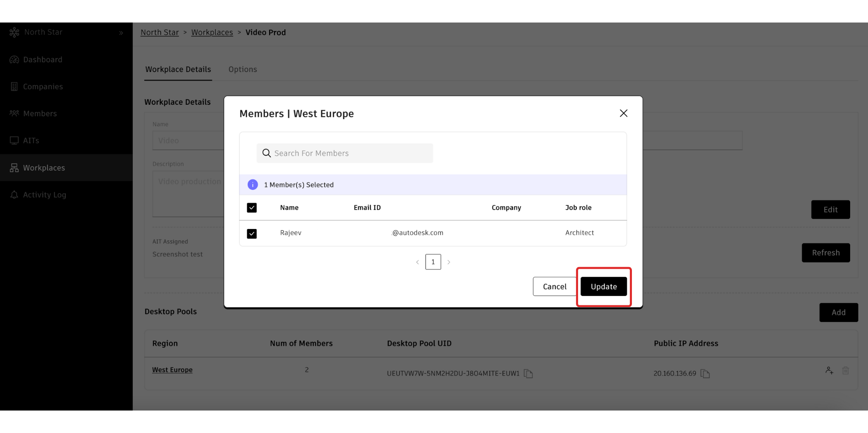This screenshot has height=433, width=868.
Task: Copy the Desktop Pool UID
Action: coord(528,374)
